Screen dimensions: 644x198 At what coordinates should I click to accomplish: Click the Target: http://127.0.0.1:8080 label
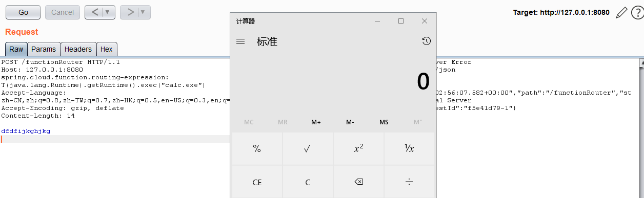click(561, 12)
